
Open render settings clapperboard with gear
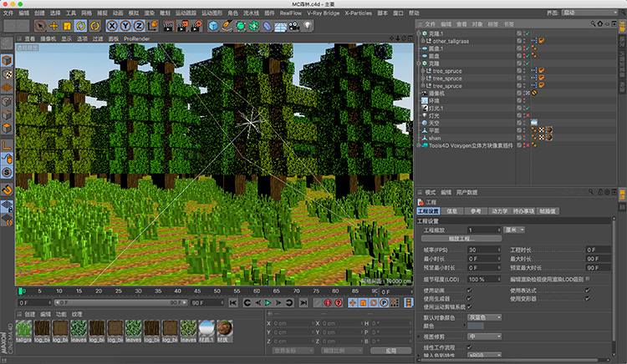pyautogui.click(x=196, y=26)
